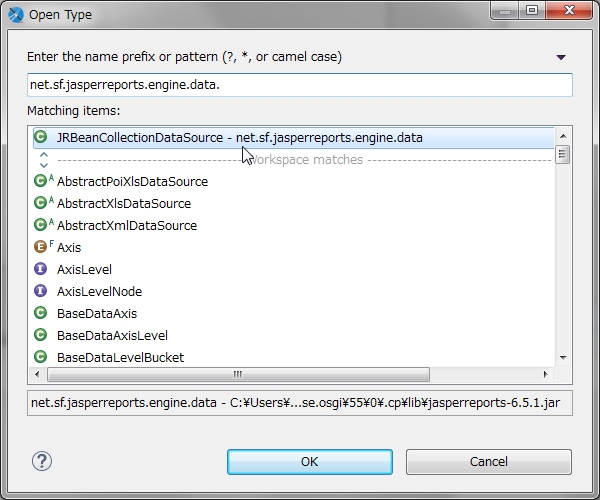Select the AxisLevel interface entry

[84, 270]
